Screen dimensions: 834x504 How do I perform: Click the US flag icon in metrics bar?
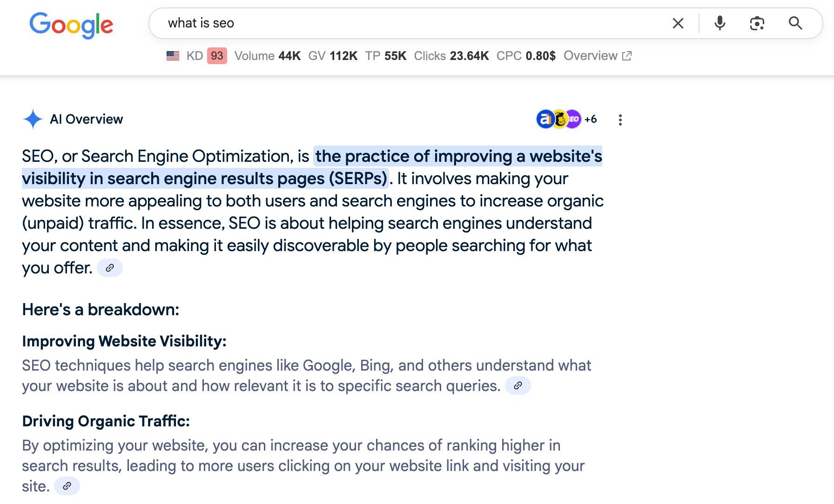(x=172, y=56)
